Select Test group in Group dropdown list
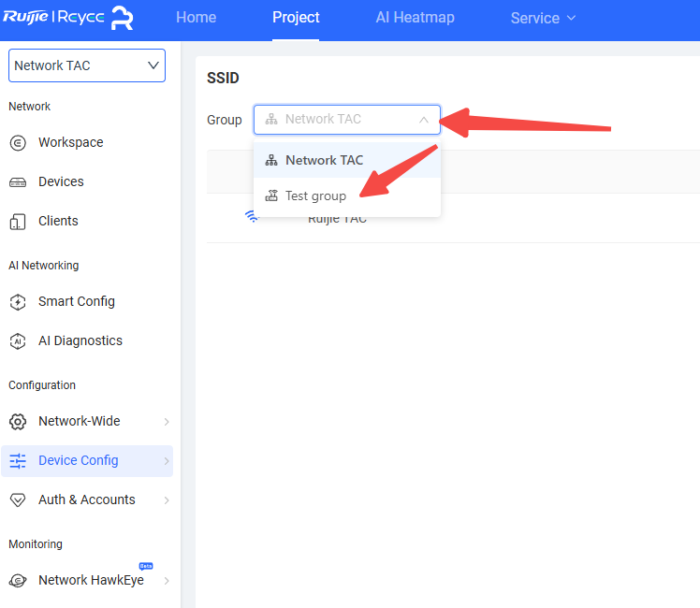Image resolution: width=700 pixels, height=608 pixels. pos(347,195)
